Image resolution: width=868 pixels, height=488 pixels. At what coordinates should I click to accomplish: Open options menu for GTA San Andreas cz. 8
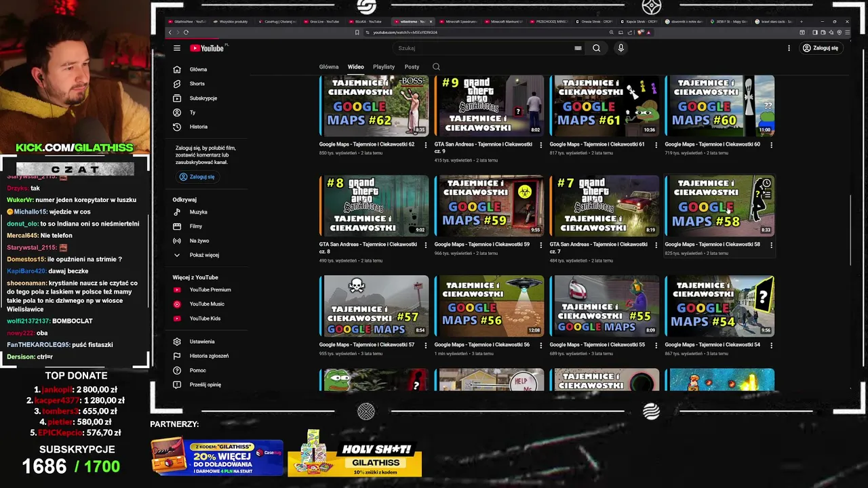[x=426, y=245]
